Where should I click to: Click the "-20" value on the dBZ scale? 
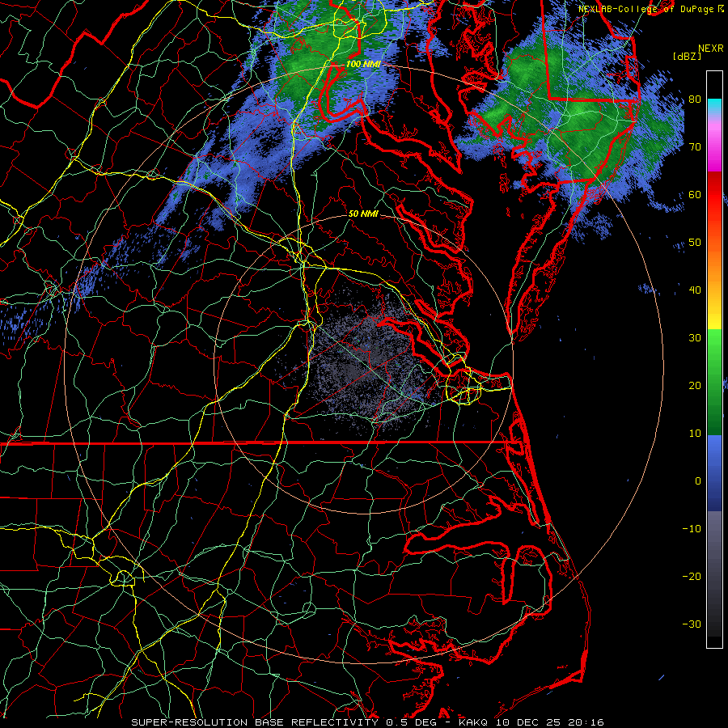[x=692, y=577]
